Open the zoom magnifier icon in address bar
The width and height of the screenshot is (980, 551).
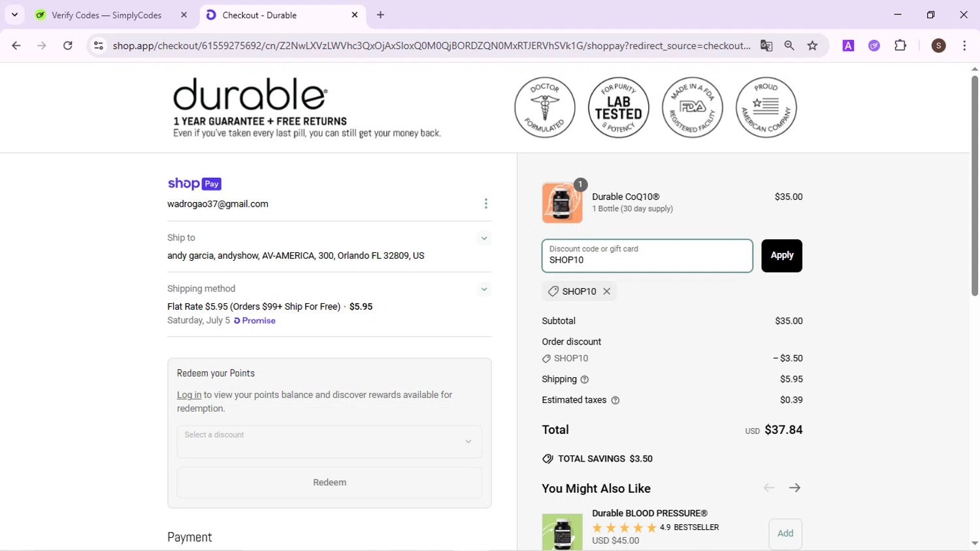click(789, 46)
